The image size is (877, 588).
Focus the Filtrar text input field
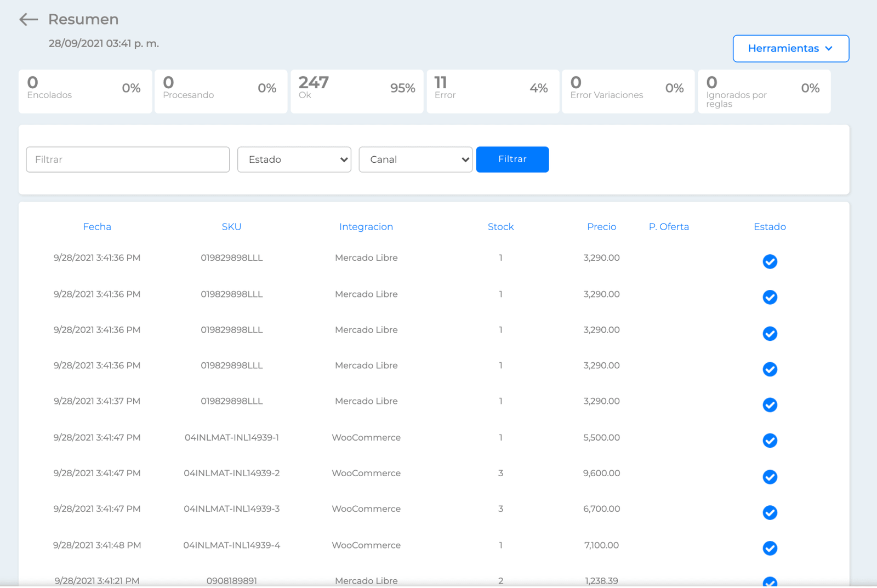pos(128,159)
